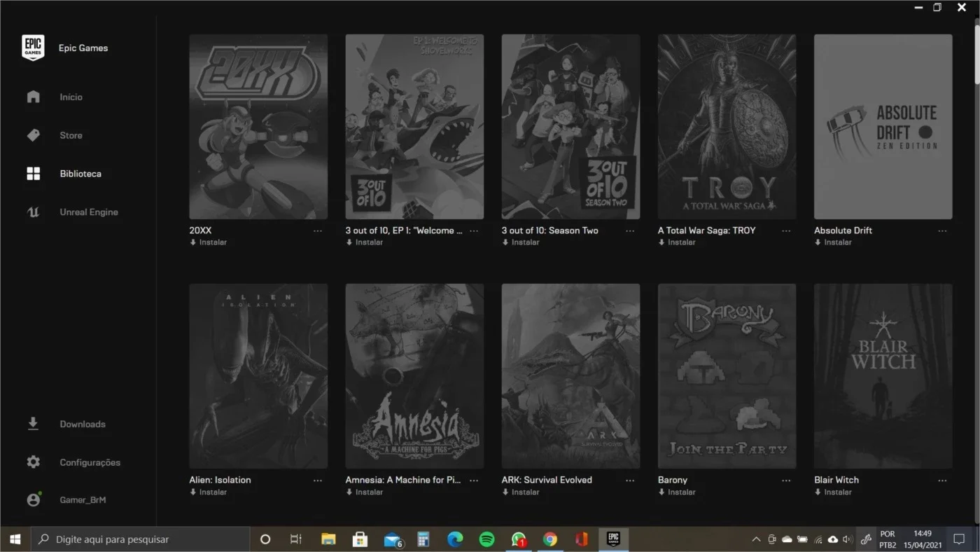Open the Gamer_BrM profile icon

click(33, 499)
